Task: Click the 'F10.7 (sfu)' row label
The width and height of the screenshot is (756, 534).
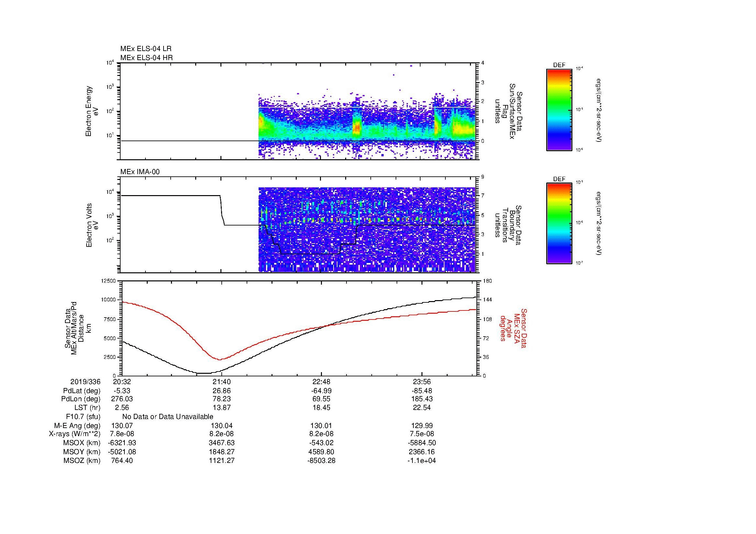Action: coord(83,417)
